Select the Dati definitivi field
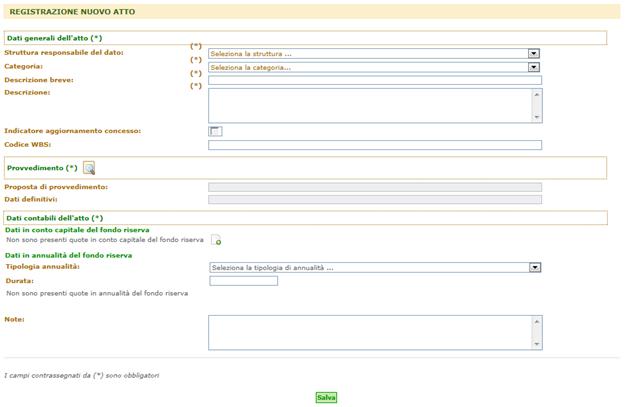Viewport: 625px width, 407px height. point(374,200)
